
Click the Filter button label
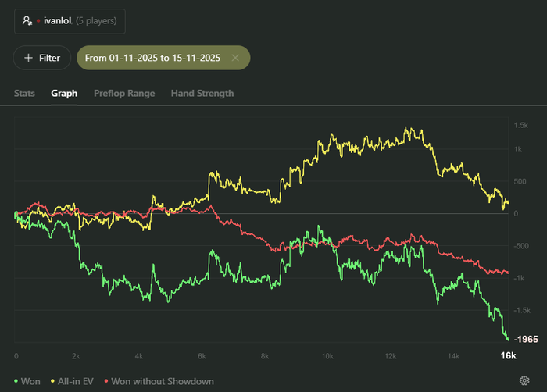coord(49,58)
